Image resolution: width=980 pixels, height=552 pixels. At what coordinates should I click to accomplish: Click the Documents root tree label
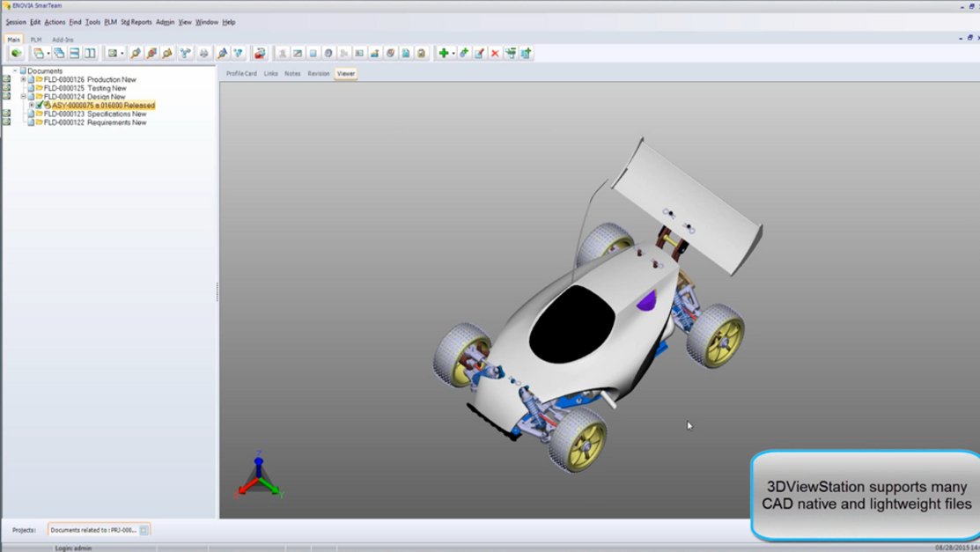pos(45,70)
